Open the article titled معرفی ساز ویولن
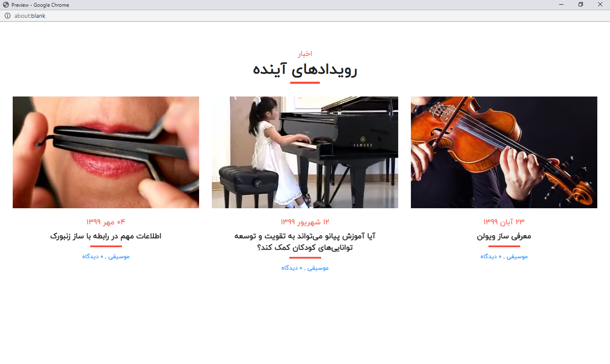 [x=504, y=236]
